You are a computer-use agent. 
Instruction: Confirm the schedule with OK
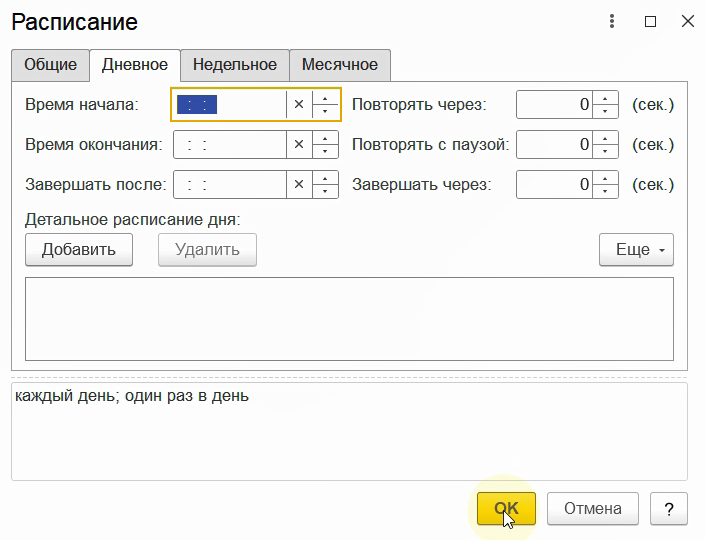506,508
